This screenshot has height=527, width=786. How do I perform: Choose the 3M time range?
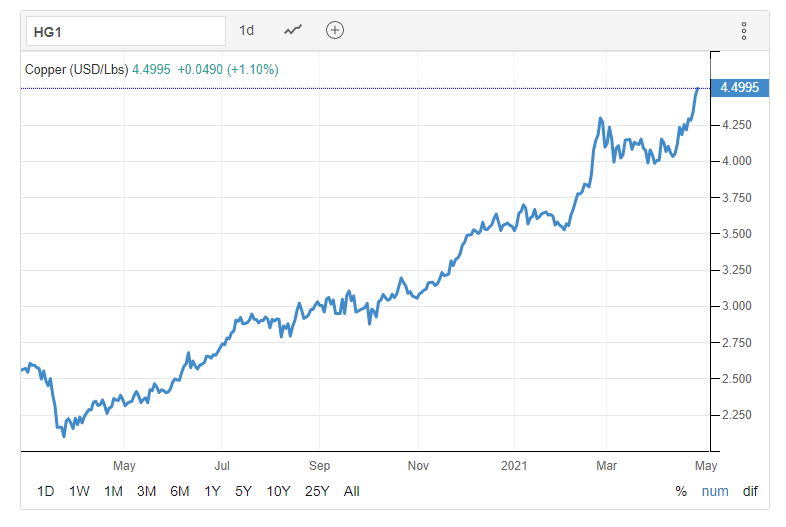tap(146, 491)
